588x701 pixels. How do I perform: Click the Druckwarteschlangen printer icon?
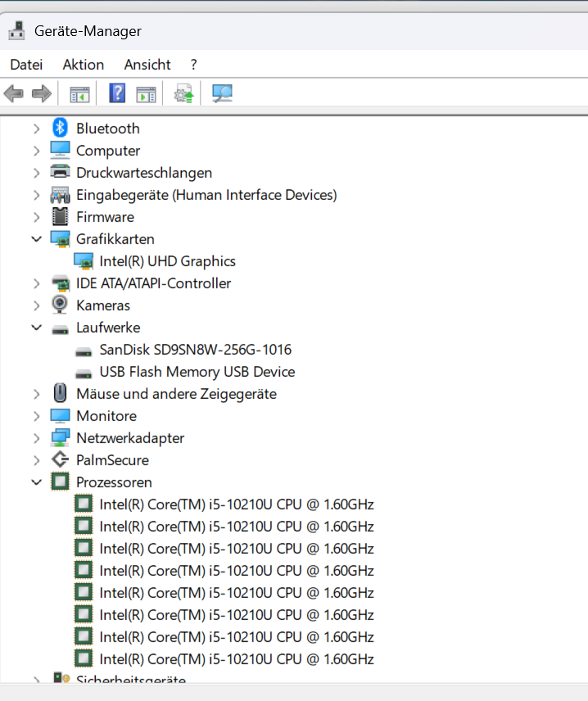60,172
